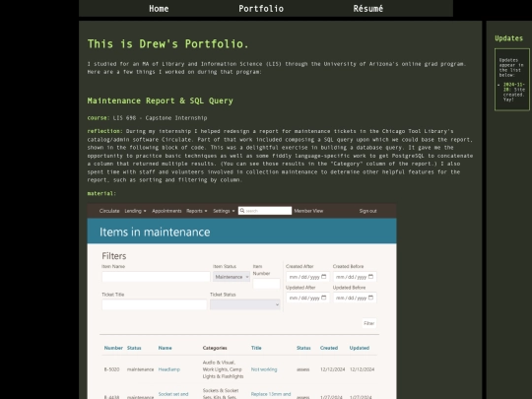
Task: Sort table by Number column
Action: (113, 348)
